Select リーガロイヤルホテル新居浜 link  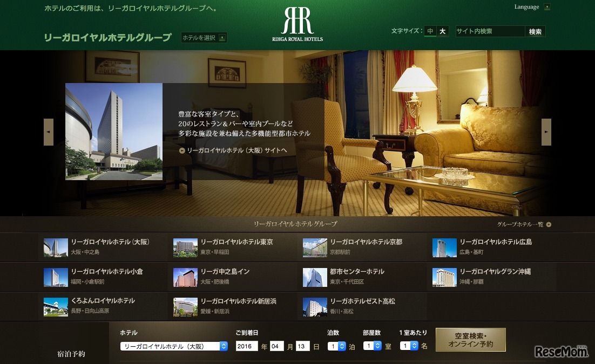[238, 301]
